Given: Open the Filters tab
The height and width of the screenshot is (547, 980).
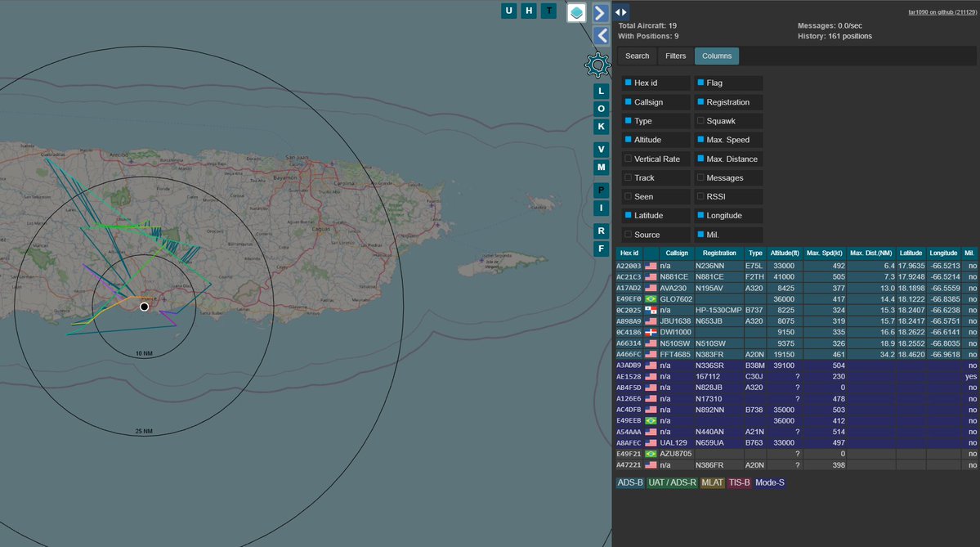Looking at the screenshot, I should coord(676,56).
